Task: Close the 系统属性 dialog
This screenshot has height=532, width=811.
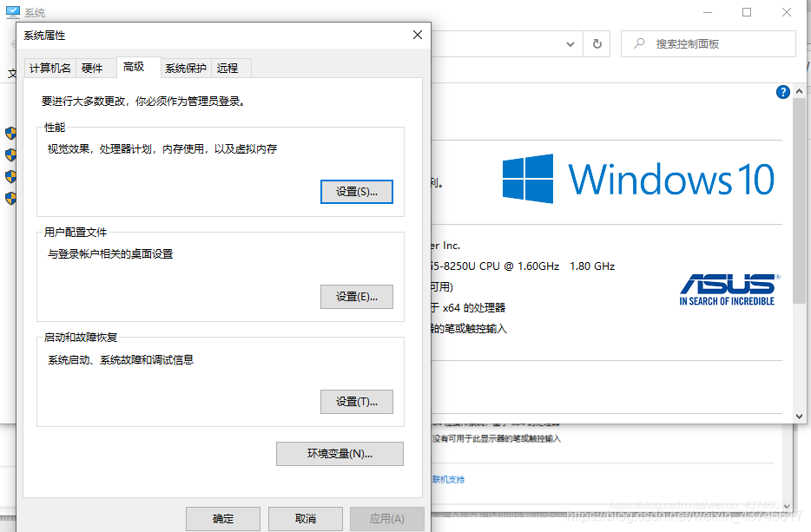Action: [418, 36]
